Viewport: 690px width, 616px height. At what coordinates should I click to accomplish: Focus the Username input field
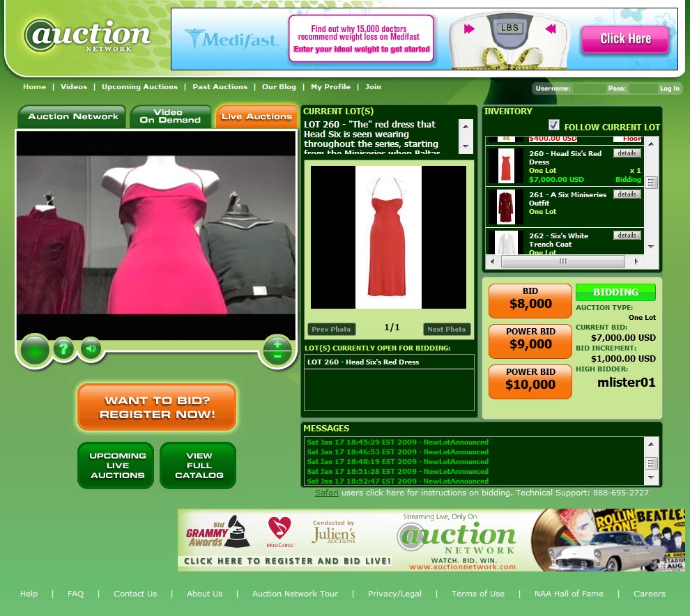click(589, 88)
